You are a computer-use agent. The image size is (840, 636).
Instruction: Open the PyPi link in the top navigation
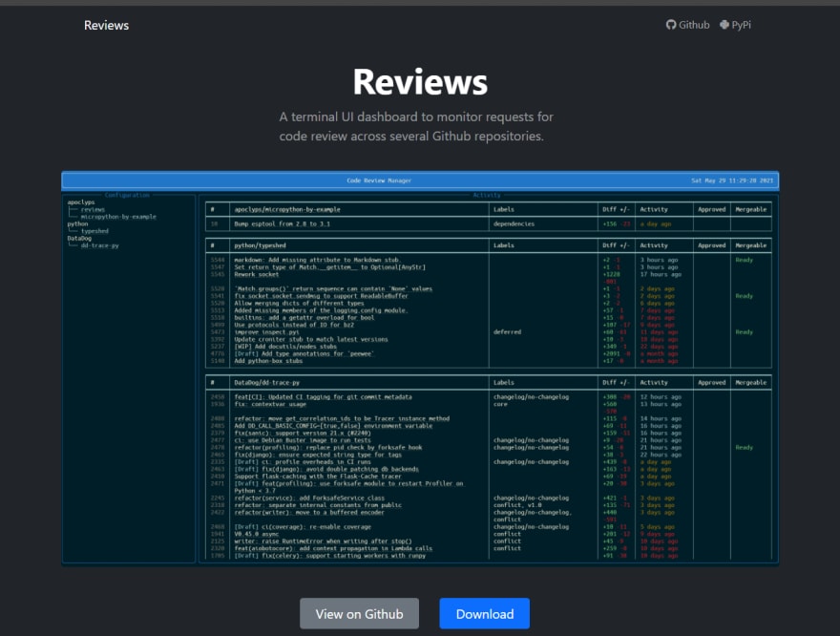pos(735,25)
